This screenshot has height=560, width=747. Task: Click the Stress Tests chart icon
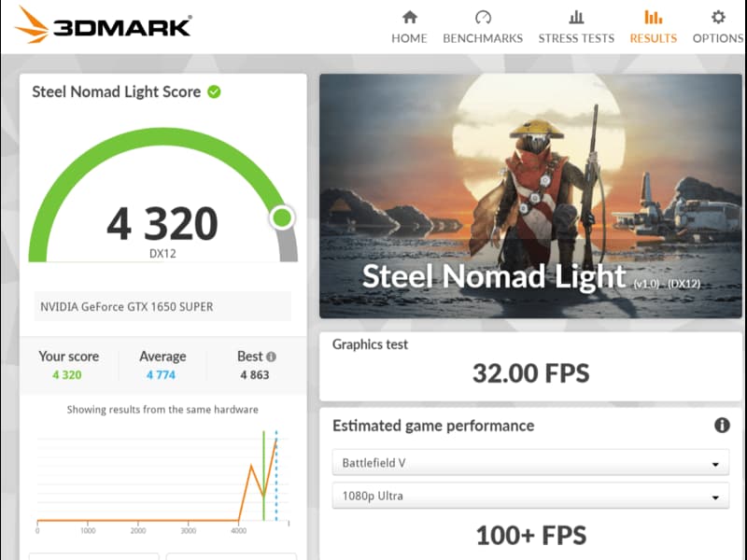(x=576, y=18)
